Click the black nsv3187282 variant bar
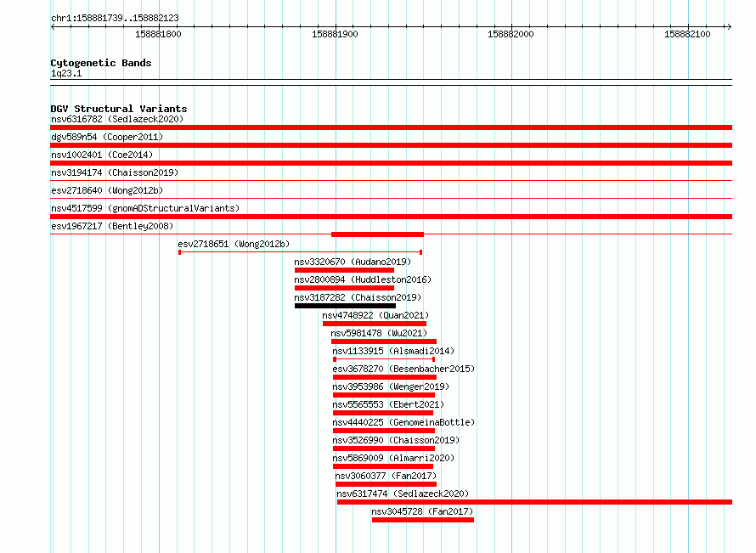The height and width of the screenshot is (553, 756). [x=345, y=306]
